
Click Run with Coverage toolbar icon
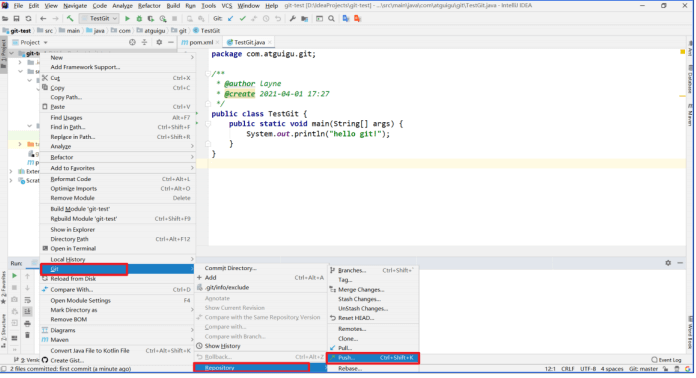tap(151, 19)
